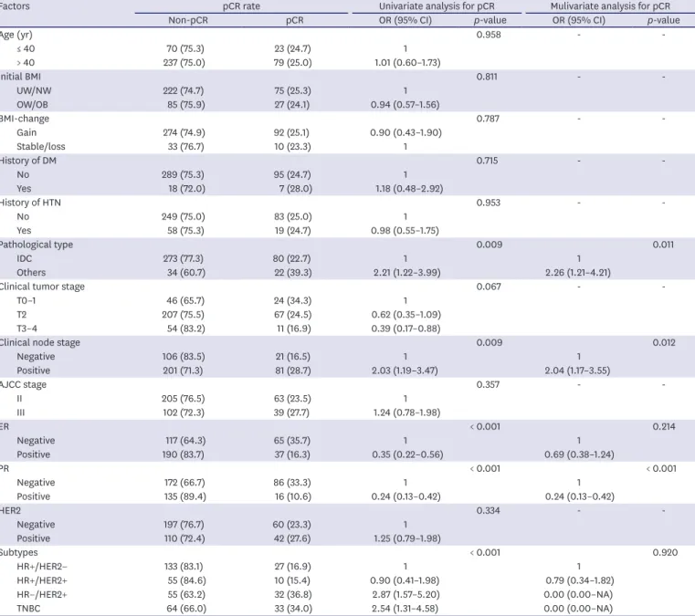Image resolution: width=695 pixels, height=616 pixels.
Task: Select the p-value "0.958"
Action: [x=489, y=35]
